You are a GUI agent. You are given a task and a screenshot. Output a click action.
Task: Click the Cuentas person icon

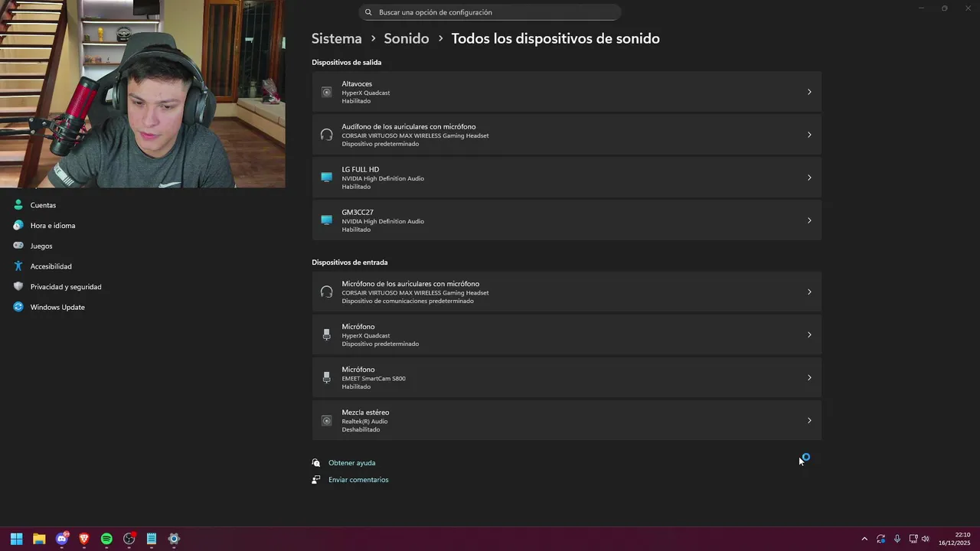point(18,205)
